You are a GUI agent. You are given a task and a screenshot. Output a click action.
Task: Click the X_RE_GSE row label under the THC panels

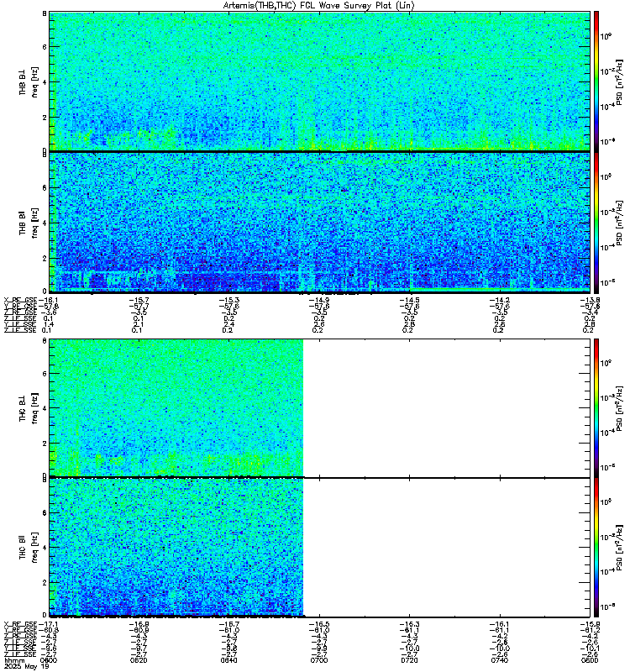point(20,624)
